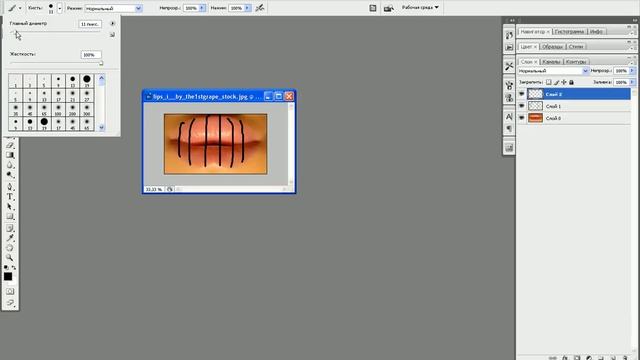This screenshot has width=640, height=360.
Task: Select the Gradient tool in toolbox
Action: [10, 155]
